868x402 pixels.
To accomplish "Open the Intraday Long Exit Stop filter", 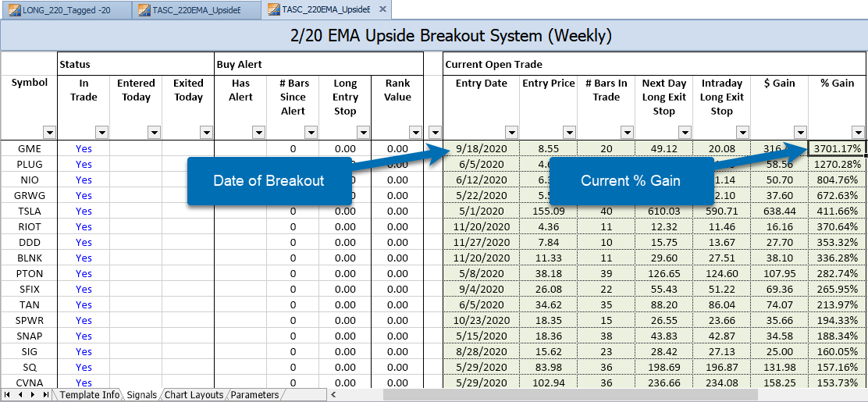I will point(742,133).
